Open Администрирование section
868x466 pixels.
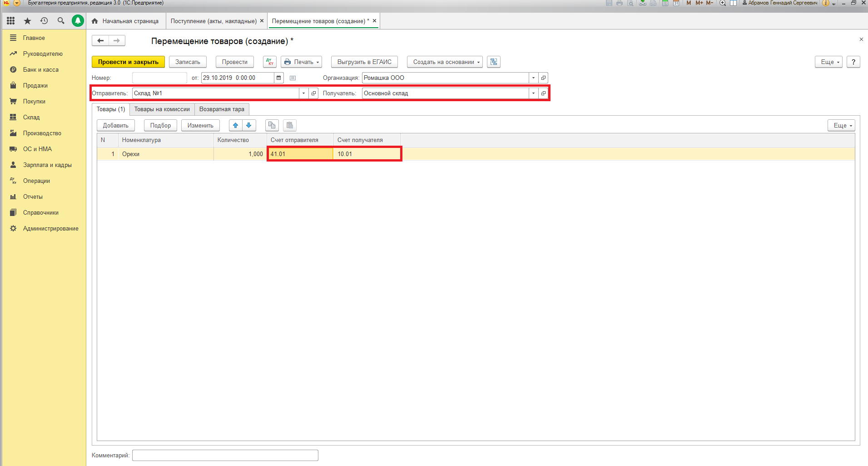click(51, 229)
